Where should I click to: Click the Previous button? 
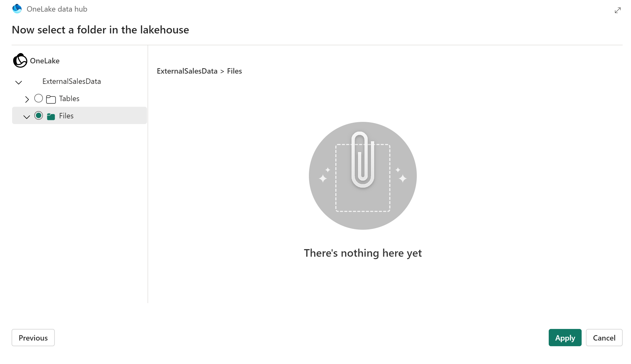(x=33, y=338)
